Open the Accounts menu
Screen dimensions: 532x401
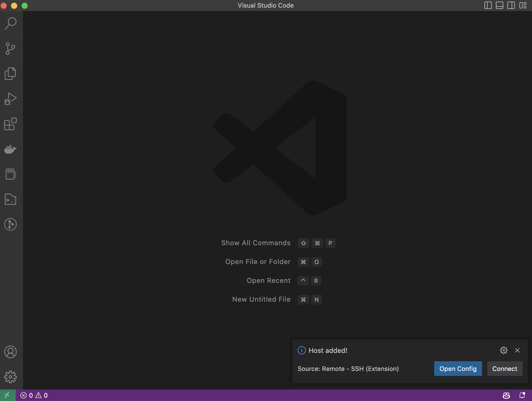click(10, 352)
